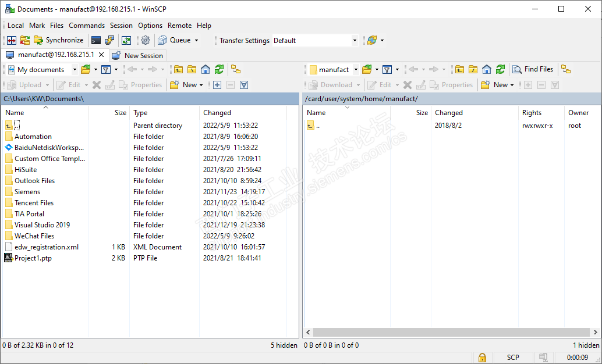Select the Automation folder
Viewport: 602px width, 364px height.
(x=33, y=137)
